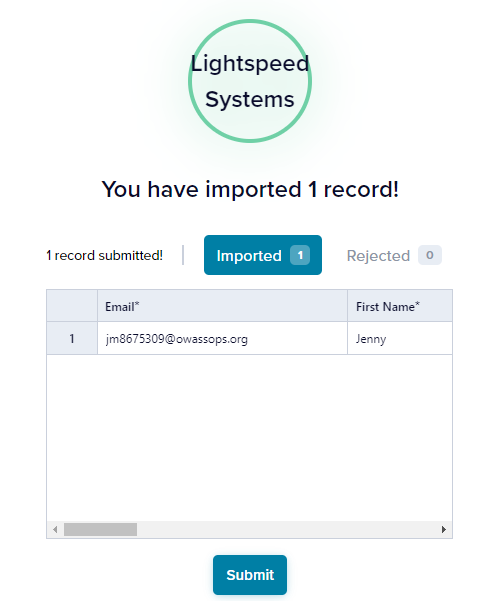Image resolution: width=485 pixels, height=601 pixels.
Task: Select the First Name* column header
Action: point(400,306)
